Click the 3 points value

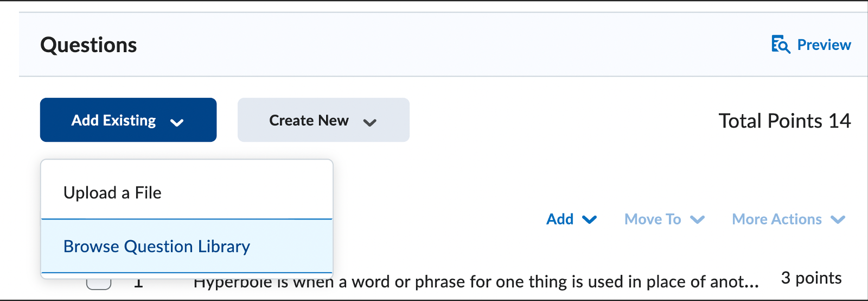[x=811, y=278]
